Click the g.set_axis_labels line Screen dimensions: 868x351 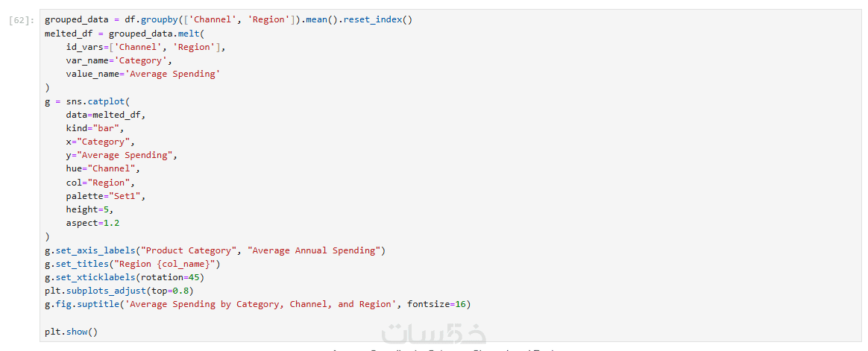215,250
